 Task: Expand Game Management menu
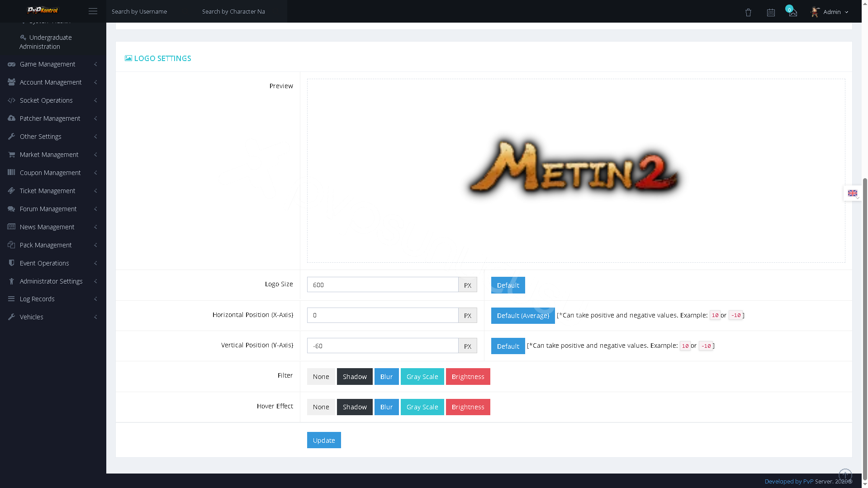point(53,64)
